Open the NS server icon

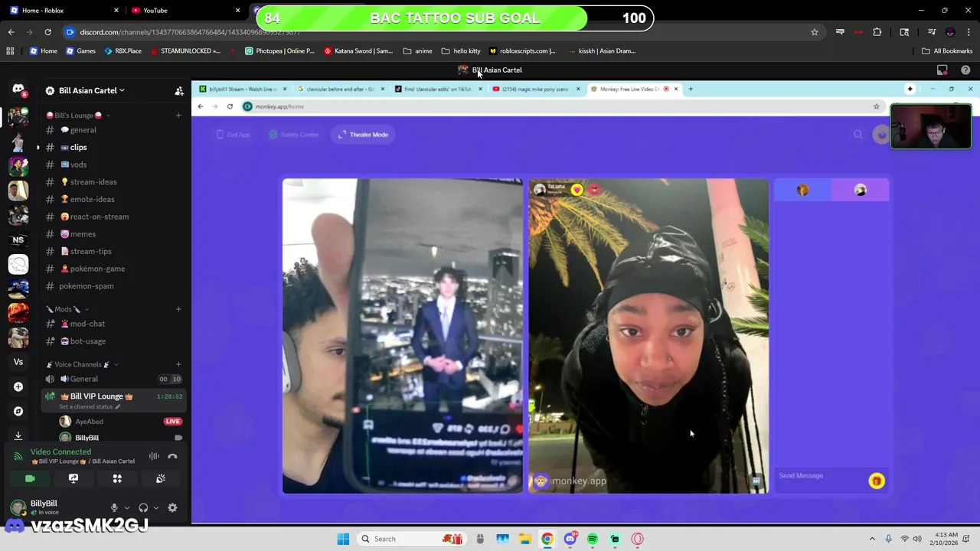[x=18, y=240]
